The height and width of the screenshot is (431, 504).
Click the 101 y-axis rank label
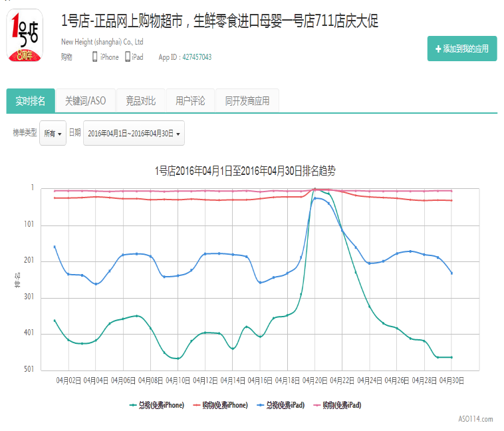[x=29, y=224]
